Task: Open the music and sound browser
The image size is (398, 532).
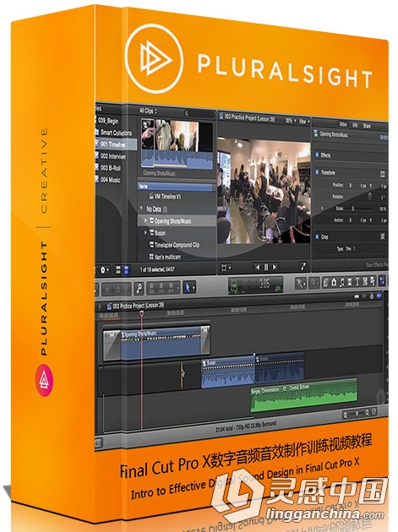Action: [341, 281]
